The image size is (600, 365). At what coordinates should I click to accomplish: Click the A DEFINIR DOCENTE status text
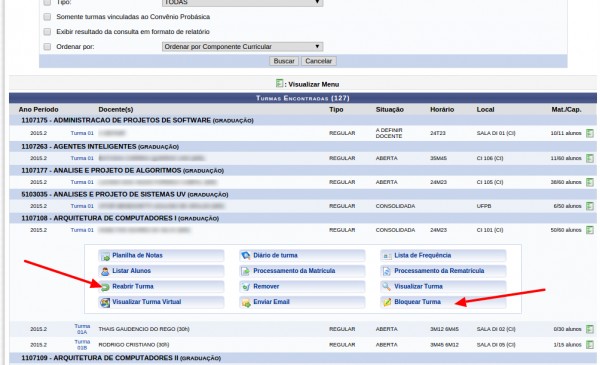pyautogui.click(x=389, y=133)
